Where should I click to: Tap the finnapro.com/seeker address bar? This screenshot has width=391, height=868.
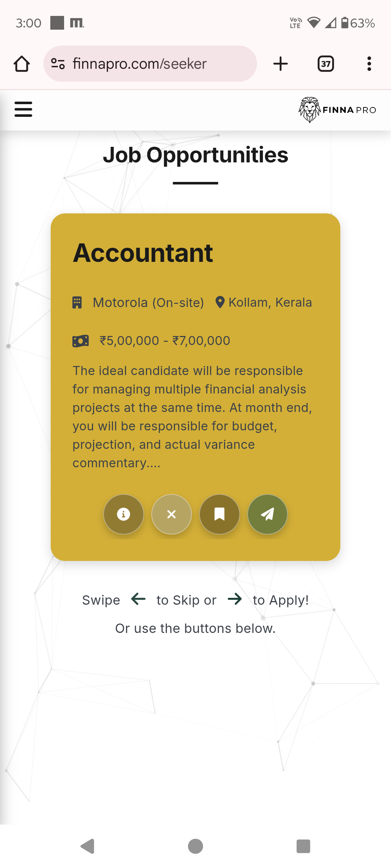[x=150, y=64]
